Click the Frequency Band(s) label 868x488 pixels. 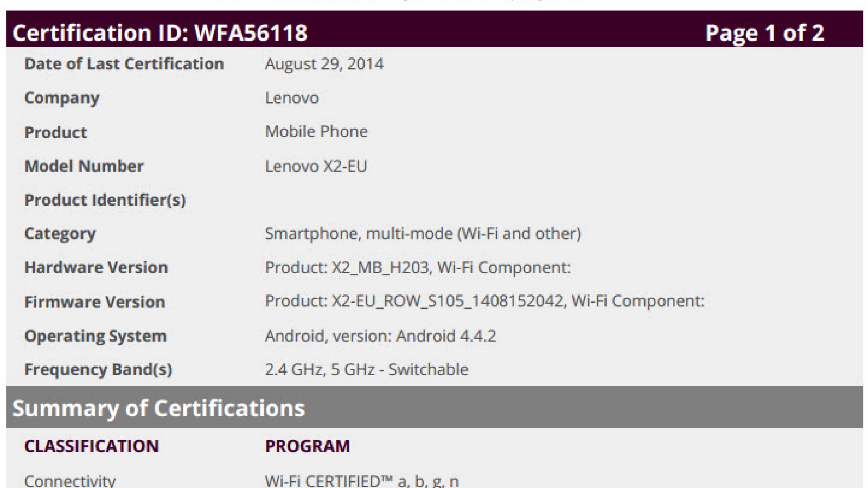click(98, 370)
